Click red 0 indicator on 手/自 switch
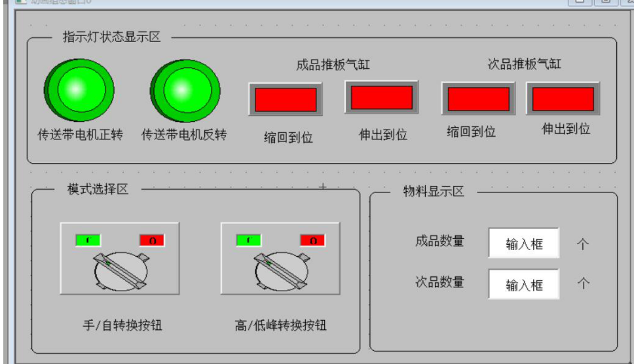Image resolution: width=634 pixels, height=364 pixels. tap(152, 240)
